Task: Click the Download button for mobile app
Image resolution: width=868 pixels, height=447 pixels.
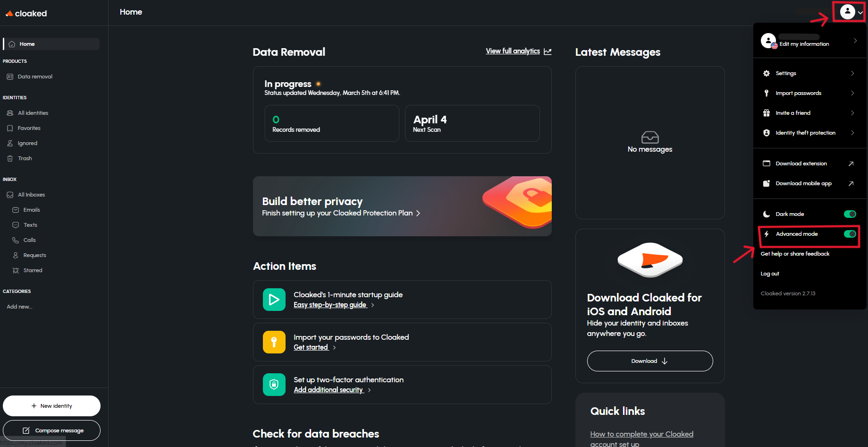Action: [x=650, y=361]
